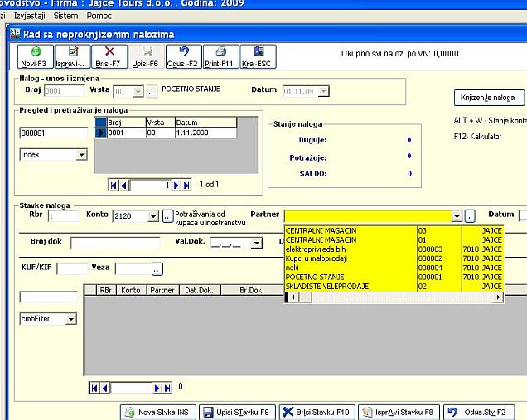Click the Novi-F3 new record icon
The width and height of the screenshot is (527, 420).
click(x=35, y=51)
